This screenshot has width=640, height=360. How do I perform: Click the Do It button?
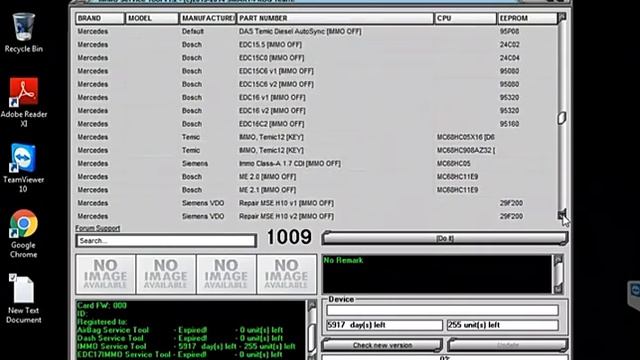coord(444,238)
